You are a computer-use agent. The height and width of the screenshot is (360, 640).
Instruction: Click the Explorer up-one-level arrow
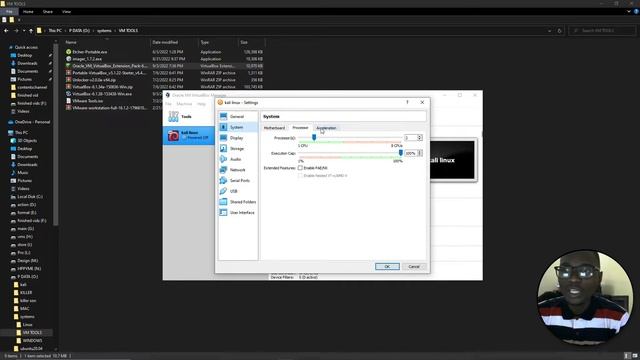click(31, 31)
